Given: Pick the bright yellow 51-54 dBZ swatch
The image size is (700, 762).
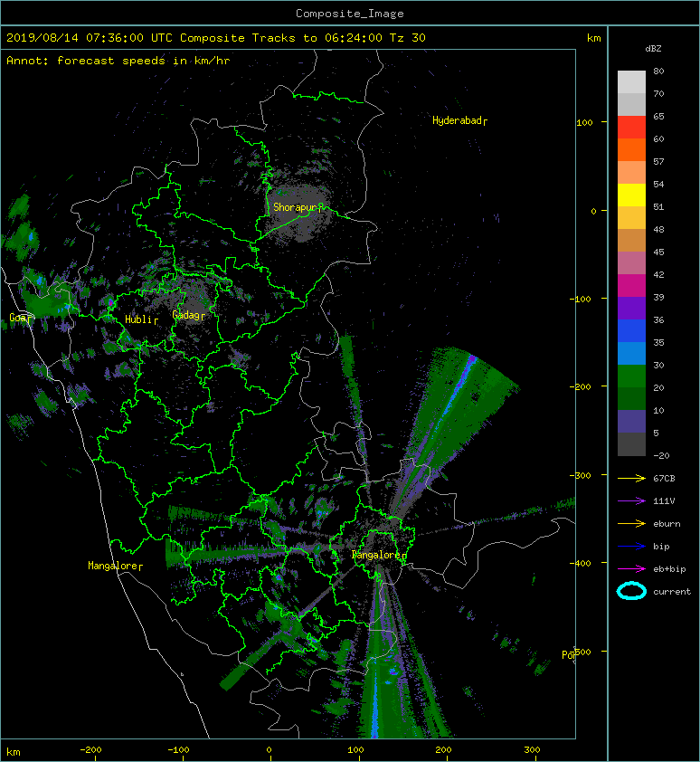Looking at the screenshot, I should [631, 195].
